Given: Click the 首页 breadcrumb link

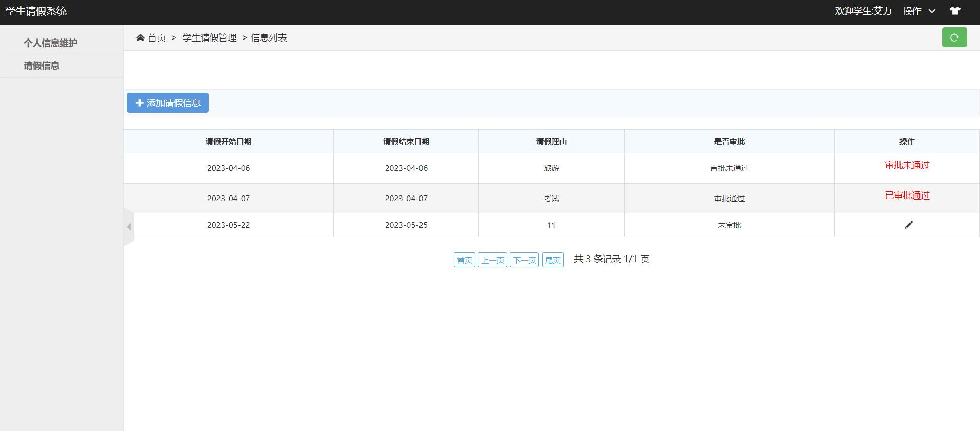Looking at the screenshot, I should coord(156,38).
